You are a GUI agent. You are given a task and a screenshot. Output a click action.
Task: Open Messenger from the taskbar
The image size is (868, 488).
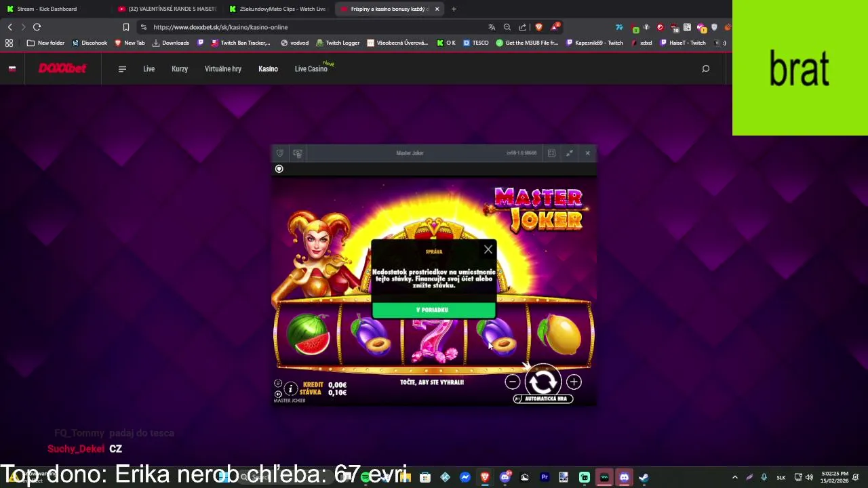465,477
